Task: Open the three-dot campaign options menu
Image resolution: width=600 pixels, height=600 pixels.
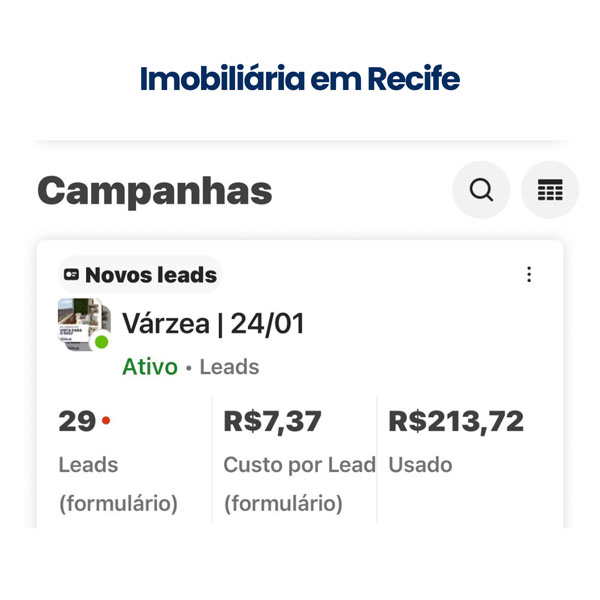Action: pyautogui.click(x=529, y=275)
